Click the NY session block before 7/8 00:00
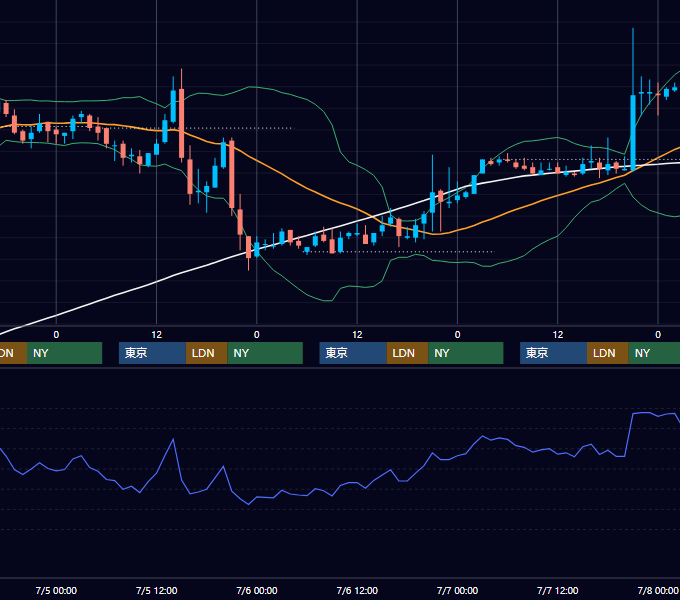Viewport: 680px width, 600px height. click(654, 353)
